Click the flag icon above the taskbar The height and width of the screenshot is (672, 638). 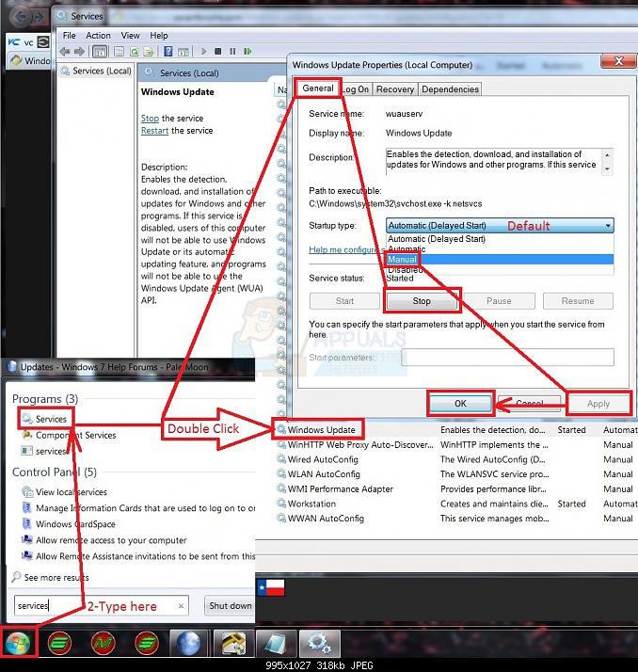271,587
